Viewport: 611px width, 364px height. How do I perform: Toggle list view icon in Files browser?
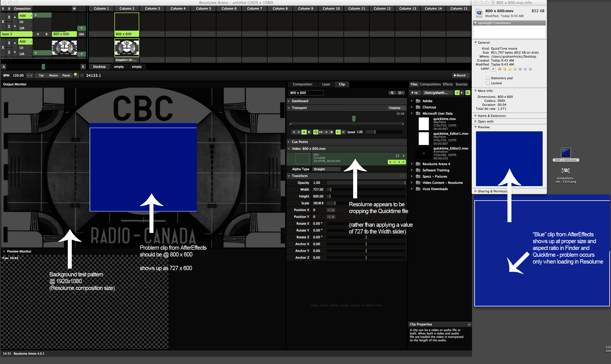pyautogui.click(x=468, y=93)
